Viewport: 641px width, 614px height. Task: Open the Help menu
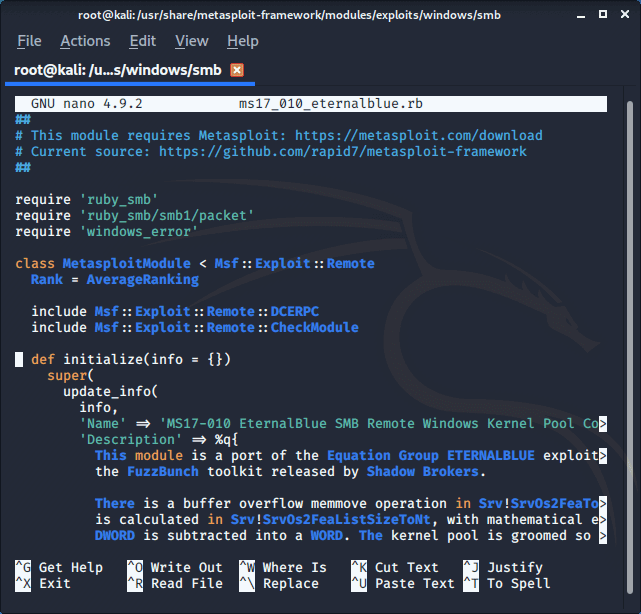point(243,41)
